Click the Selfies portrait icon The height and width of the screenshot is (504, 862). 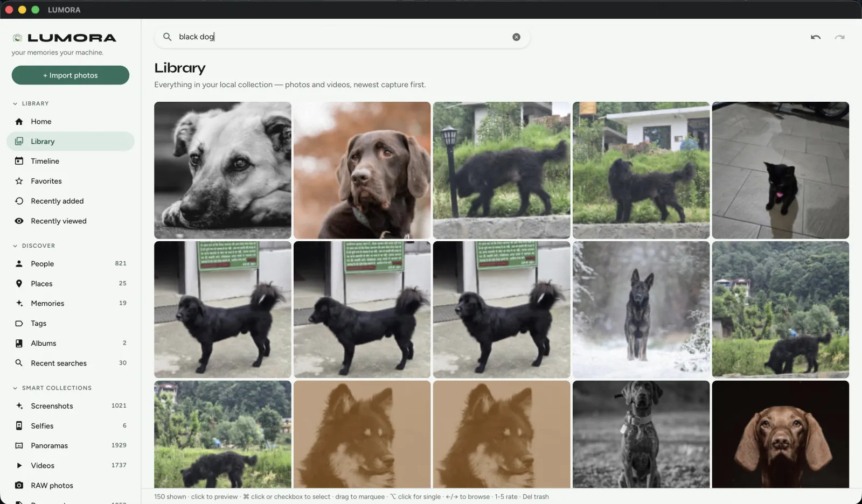click(19, 426)
